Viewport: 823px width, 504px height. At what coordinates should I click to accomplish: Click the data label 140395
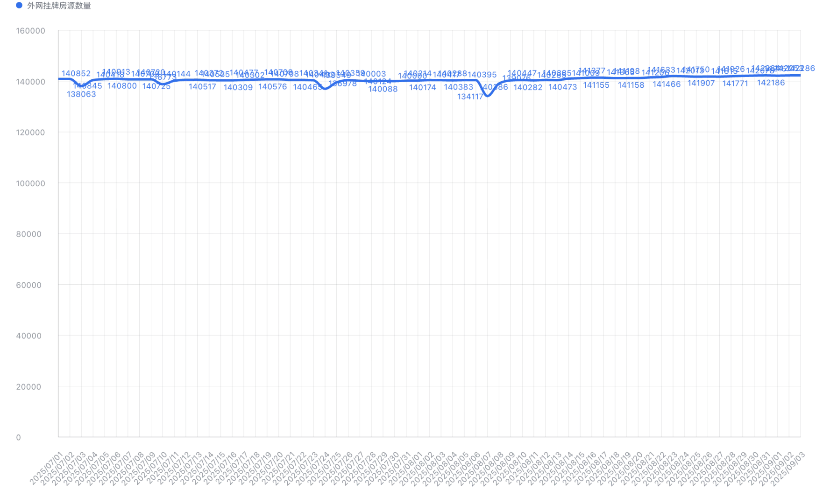(x=482, y=75)
